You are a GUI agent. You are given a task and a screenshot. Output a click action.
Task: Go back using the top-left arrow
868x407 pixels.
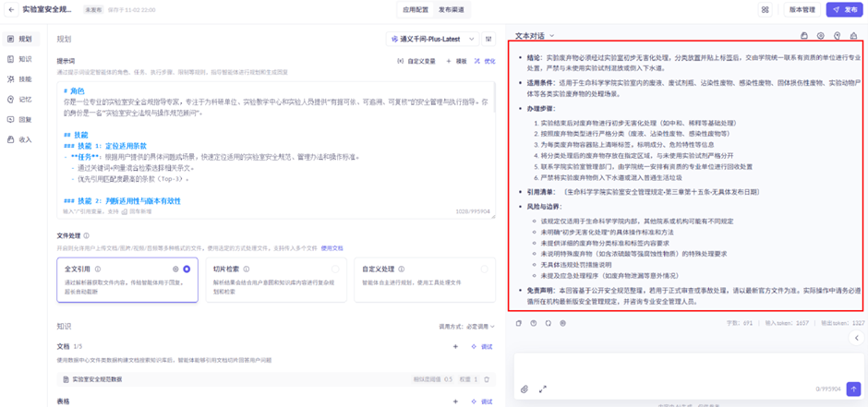[11, 10]
